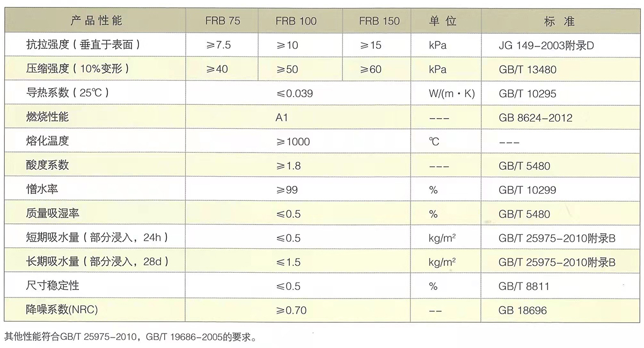
Task: Select the ≥1000 melting temperature value
Action: point(293,142)
